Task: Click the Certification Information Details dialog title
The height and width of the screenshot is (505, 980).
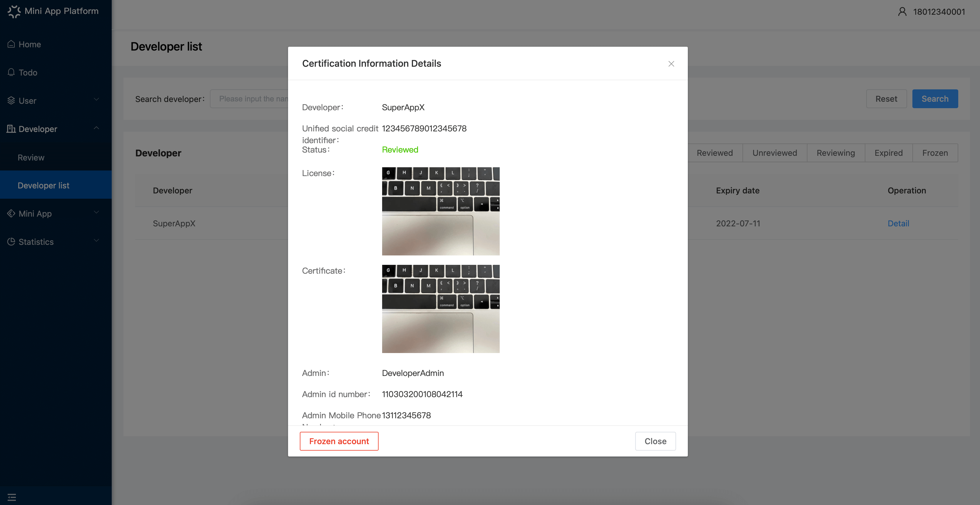Action: click(x=371, y=63)
